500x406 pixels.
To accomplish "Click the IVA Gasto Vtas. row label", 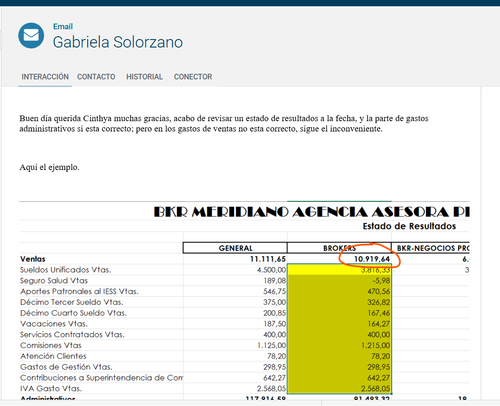I will pos(51,388).
